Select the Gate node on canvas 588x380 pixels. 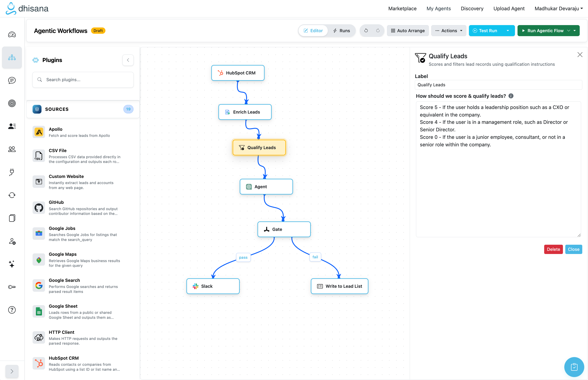coord(284,229)
